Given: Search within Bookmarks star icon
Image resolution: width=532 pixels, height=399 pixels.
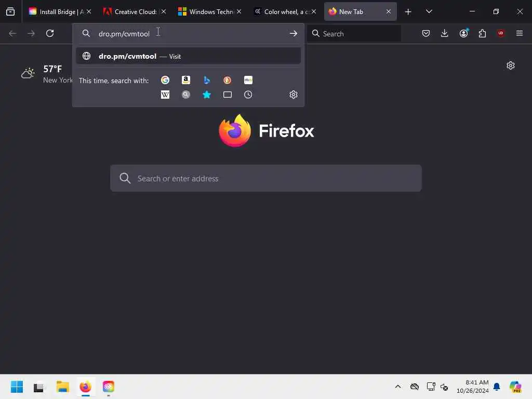Looking at the screenshot, I should (x=207, y=95).
